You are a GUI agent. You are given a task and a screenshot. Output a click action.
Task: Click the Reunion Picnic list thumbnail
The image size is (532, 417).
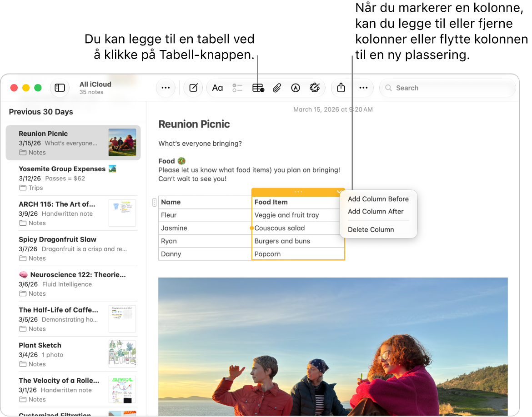click(x=122, y=142)
